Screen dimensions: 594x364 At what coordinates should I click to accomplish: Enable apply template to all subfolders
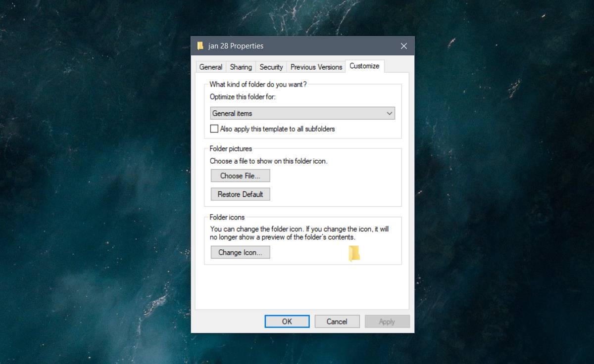[x=214, y=129]
